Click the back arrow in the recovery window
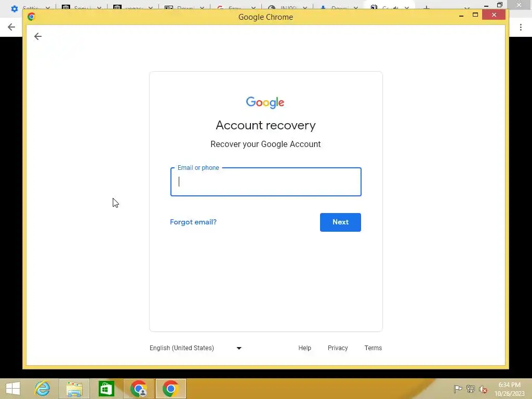The image size is (532, 399). point(37,36)
